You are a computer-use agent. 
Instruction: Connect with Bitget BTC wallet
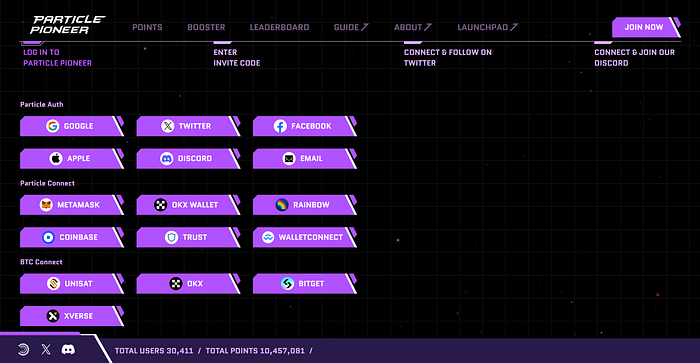[304, 284]
